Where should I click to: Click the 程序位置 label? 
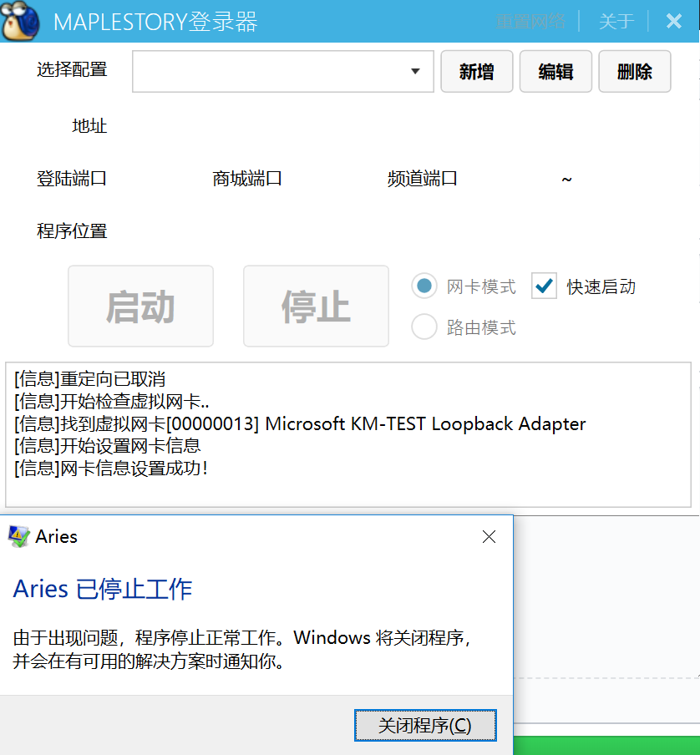pyautogui.click(x=72, y=231)
